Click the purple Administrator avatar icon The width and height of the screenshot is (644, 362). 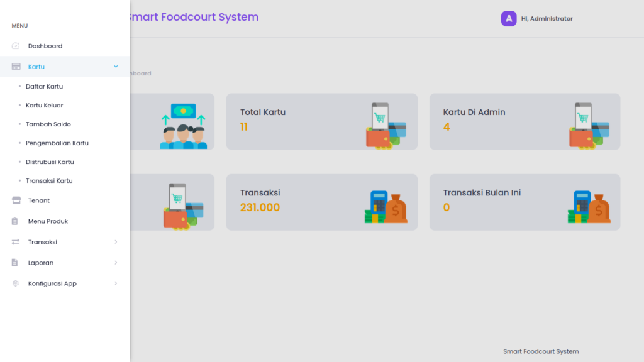pyautogui.click(x=508, y=18)
